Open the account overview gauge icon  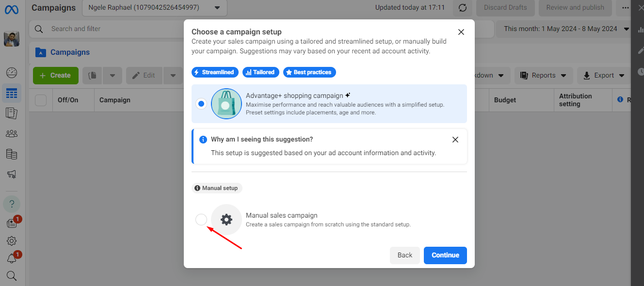[12, 73]
